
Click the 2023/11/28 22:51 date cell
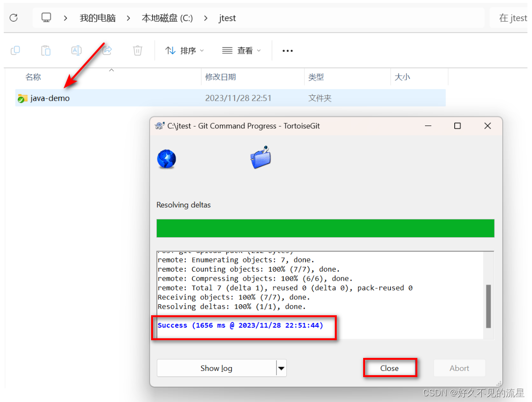(x=238, y=98)
